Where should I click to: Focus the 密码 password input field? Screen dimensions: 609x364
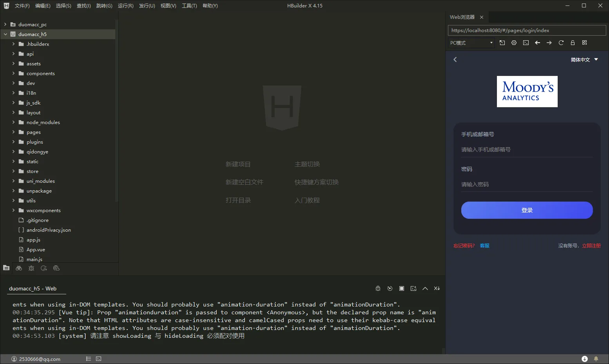coord(527,184)
